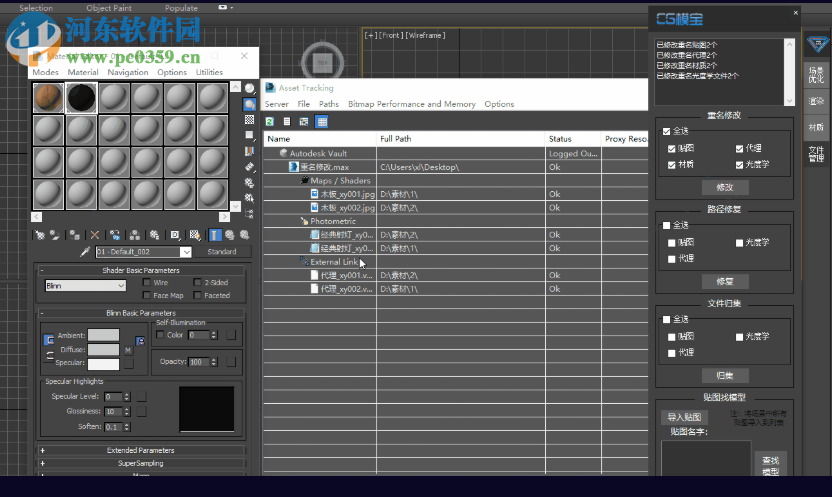The width and height of the screenshot is (832, 497).
Task: Click the 修改 button in rename panel
Action: click(x=724, y=187)
